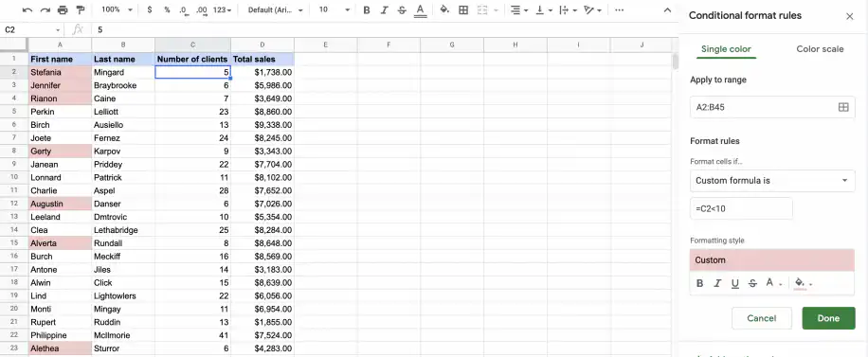Open horizontal align dropdown

[x=518, y=10]
